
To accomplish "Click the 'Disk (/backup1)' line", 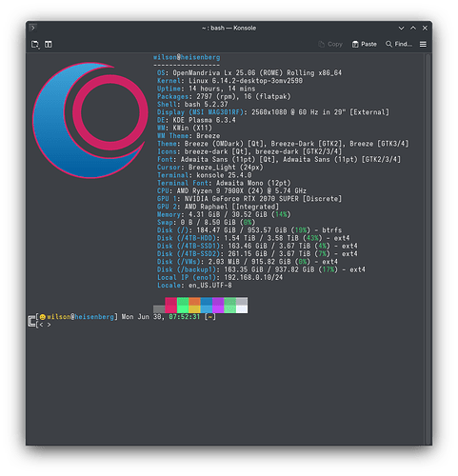I will tap(261, 269).
